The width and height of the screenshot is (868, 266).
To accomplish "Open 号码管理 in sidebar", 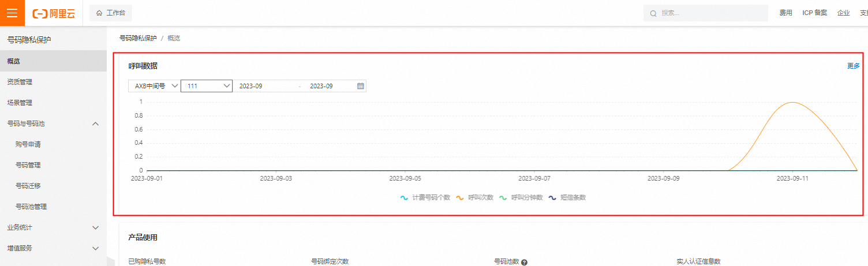I will tap(53, 165).
